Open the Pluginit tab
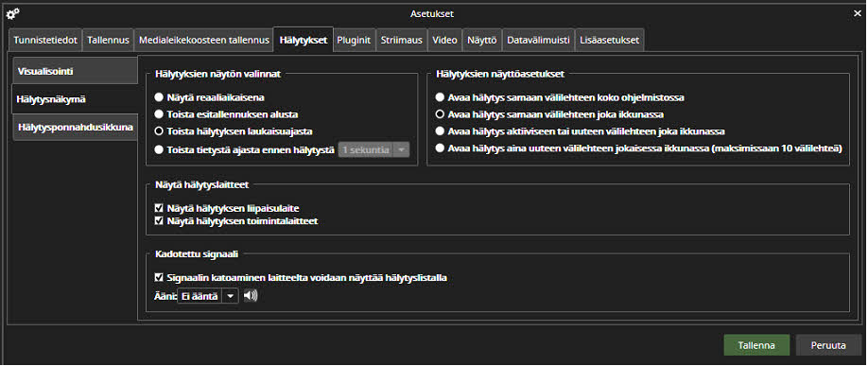 (x=354, y=40)
